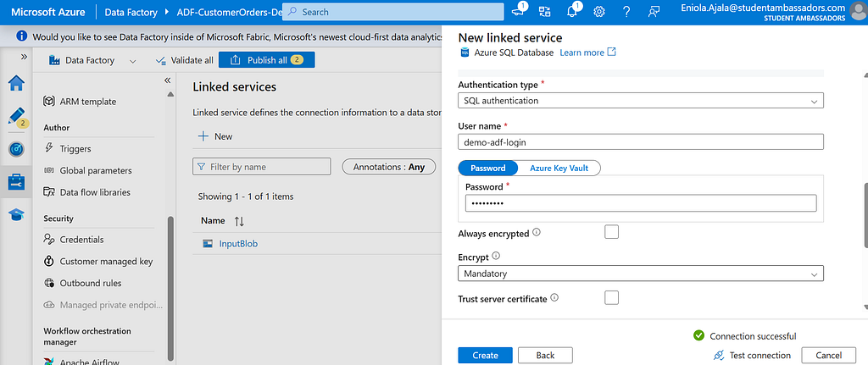Enable the Trust server certificate checkbox
The image size is (868, 365).
(611, 297)
